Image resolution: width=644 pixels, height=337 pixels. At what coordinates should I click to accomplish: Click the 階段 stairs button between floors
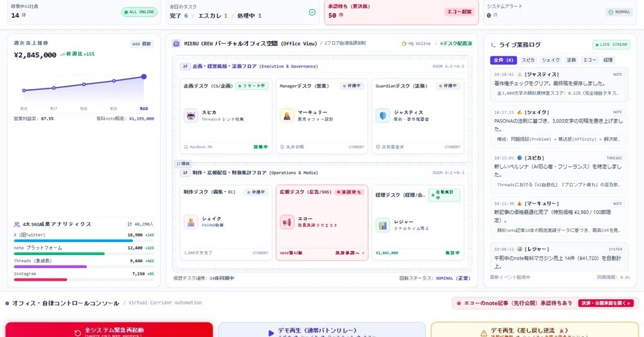(x=183, y=164)
